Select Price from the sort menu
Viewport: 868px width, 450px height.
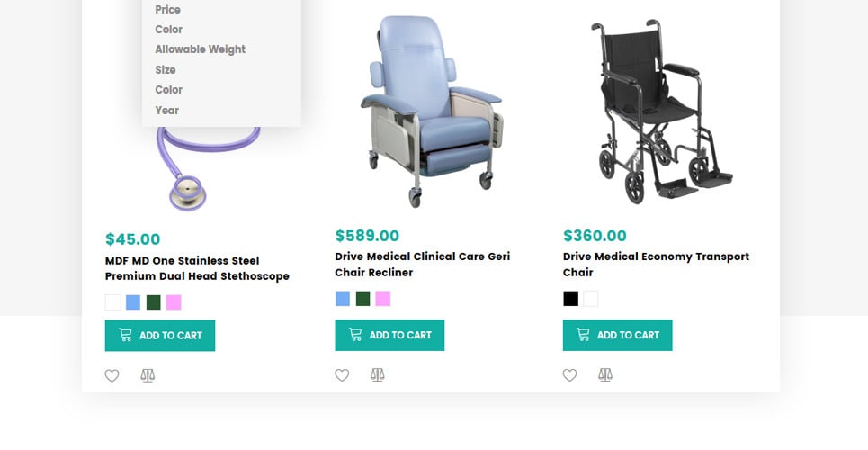[x=168, y=10]
